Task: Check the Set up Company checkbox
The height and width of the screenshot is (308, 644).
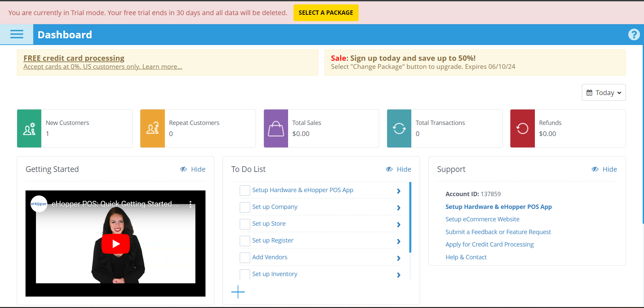Action: (x=245, y=207)
